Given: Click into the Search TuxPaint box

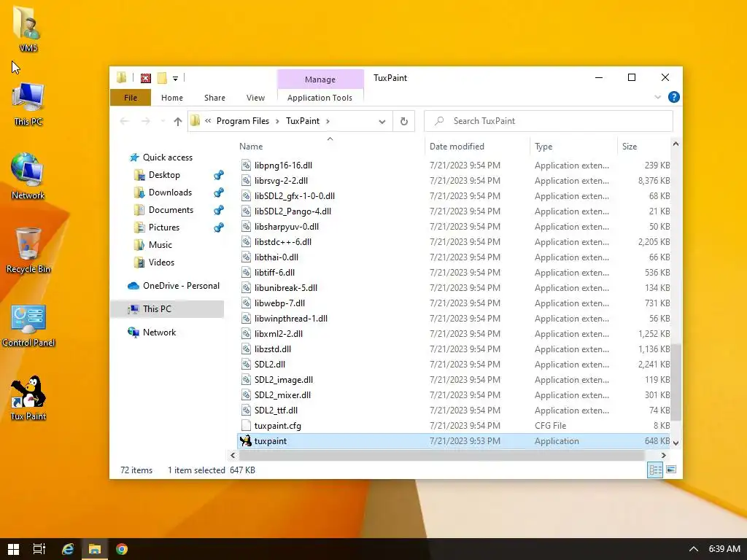Looking at the screenshot, I should coord(549,121).
